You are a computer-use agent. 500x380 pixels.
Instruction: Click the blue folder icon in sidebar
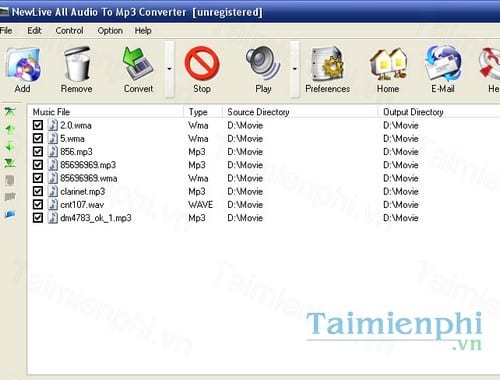pyautogui.click(x=10, y=214)
